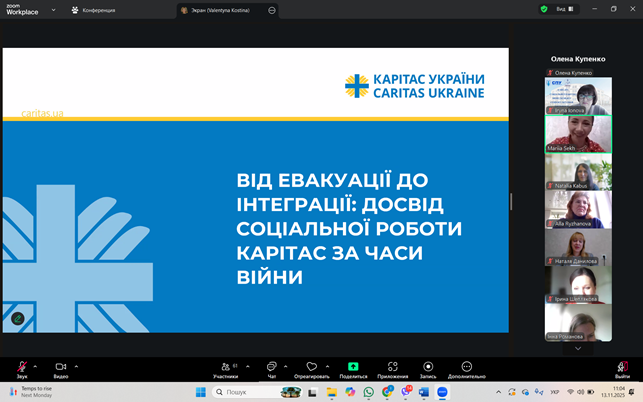Expand the video options arrow next to Видео

pos(76,366)
